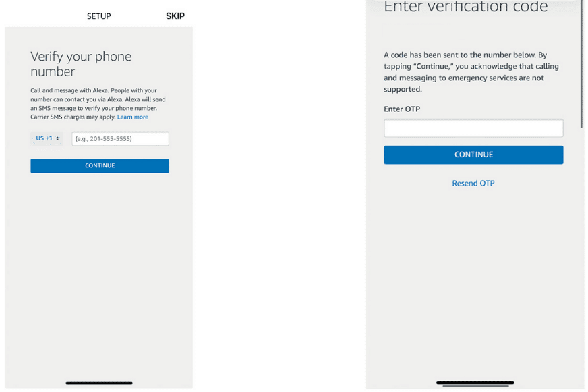Tap the home indicator under the verification code screen
Screen dimensions: 588x392
(475, 383)
